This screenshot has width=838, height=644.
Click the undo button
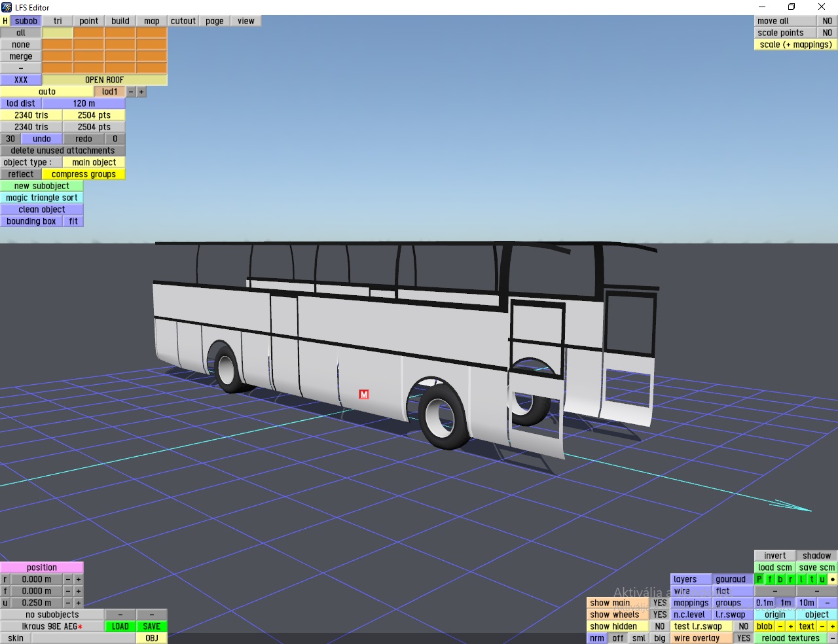(42, 139)
